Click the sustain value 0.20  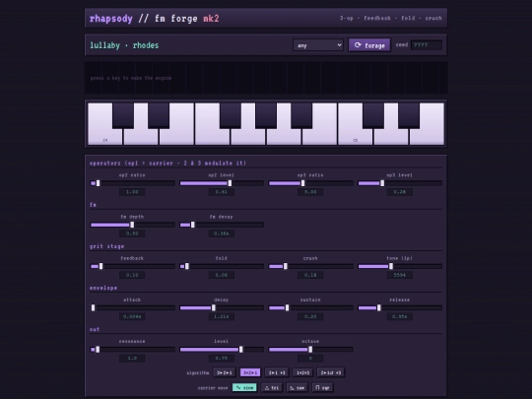310,316
